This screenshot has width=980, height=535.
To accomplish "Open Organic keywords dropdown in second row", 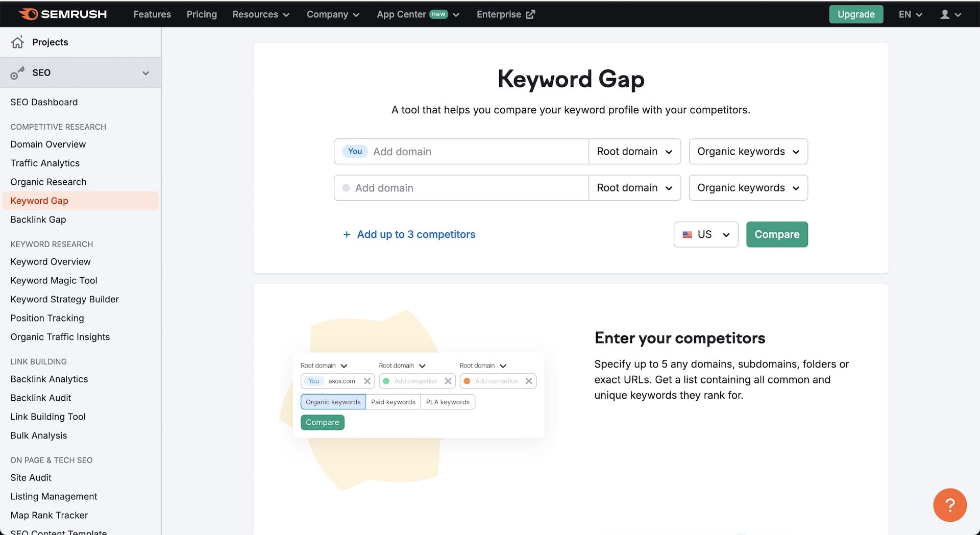I will click(x=748, y=188).
